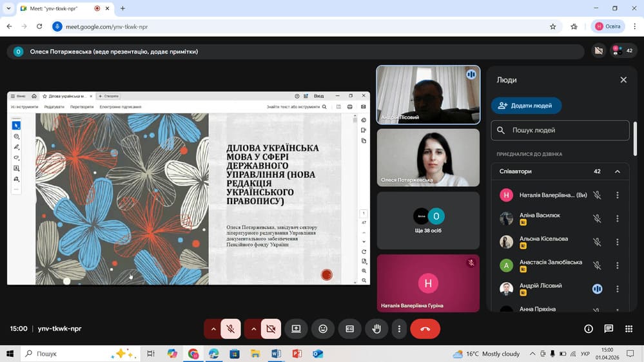Collapse the Співавтори participants section
Image resolution: width=644 pixels, height=362 pixels.
617,171
